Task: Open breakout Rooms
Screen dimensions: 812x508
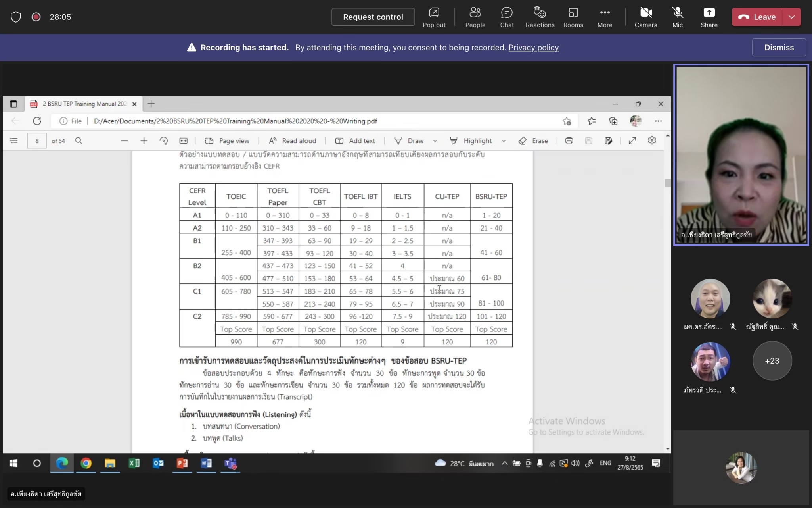Action: click(573, 17)
